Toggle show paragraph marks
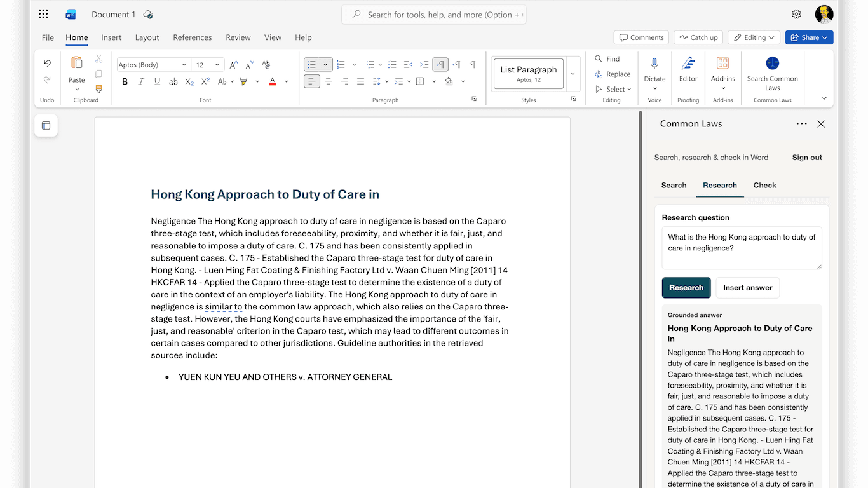The width and height of the screenshot is (868, 488). (x=473, y=65)
